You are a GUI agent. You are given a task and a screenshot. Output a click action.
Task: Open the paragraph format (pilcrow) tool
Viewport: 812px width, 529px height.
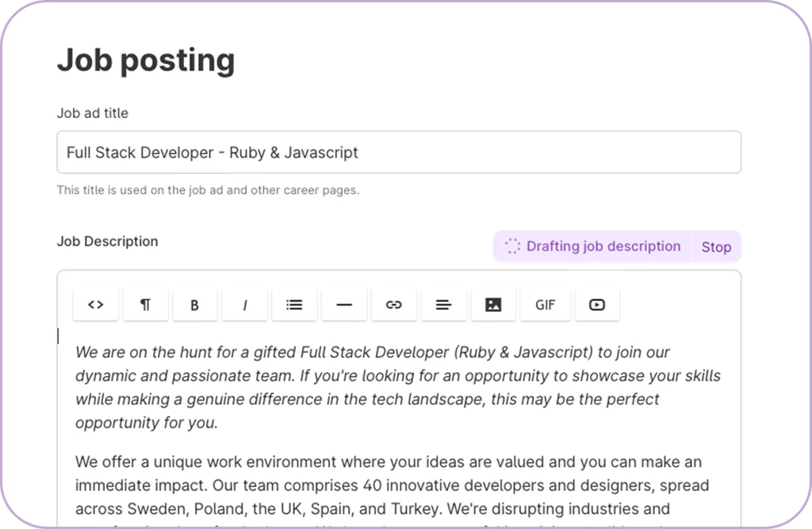tap(145, 305)
